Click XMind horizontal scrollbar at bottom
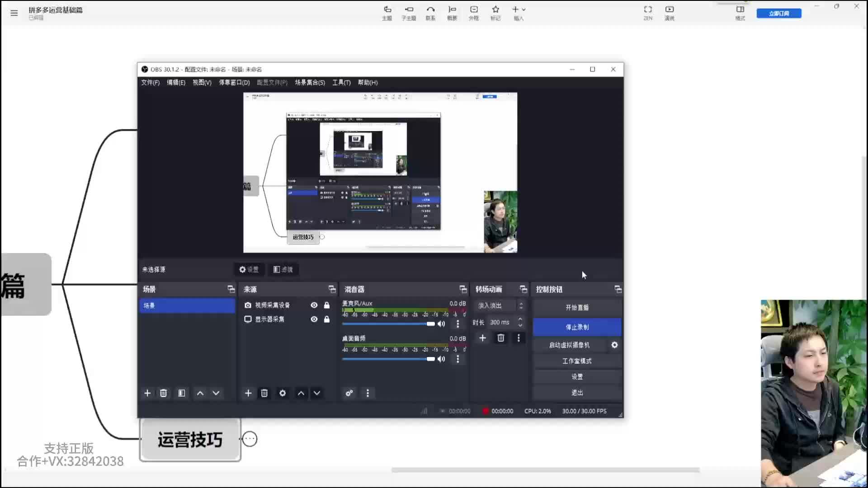Screen dimensions: 868x488 (546, 470)
